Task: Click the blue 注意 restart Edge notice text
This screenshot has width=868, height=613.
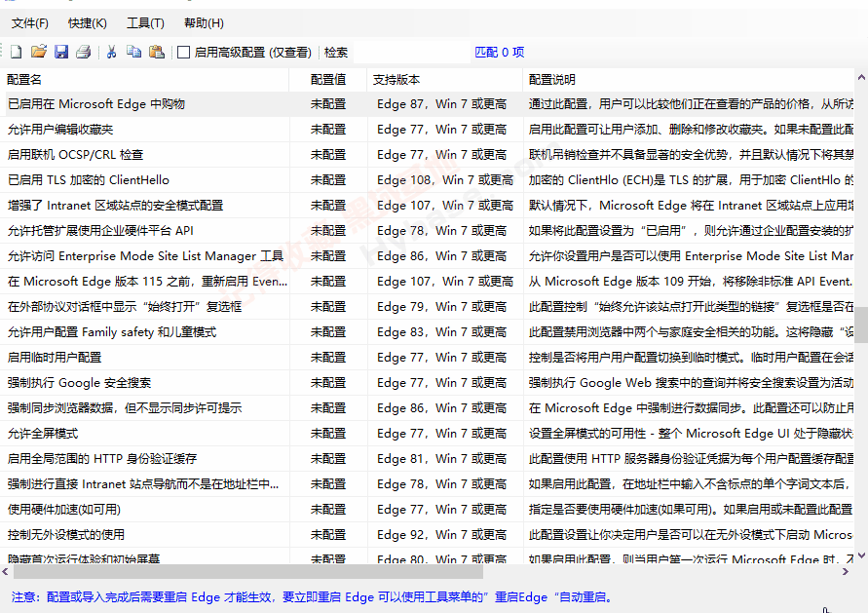Action: (x=313, y=597)
